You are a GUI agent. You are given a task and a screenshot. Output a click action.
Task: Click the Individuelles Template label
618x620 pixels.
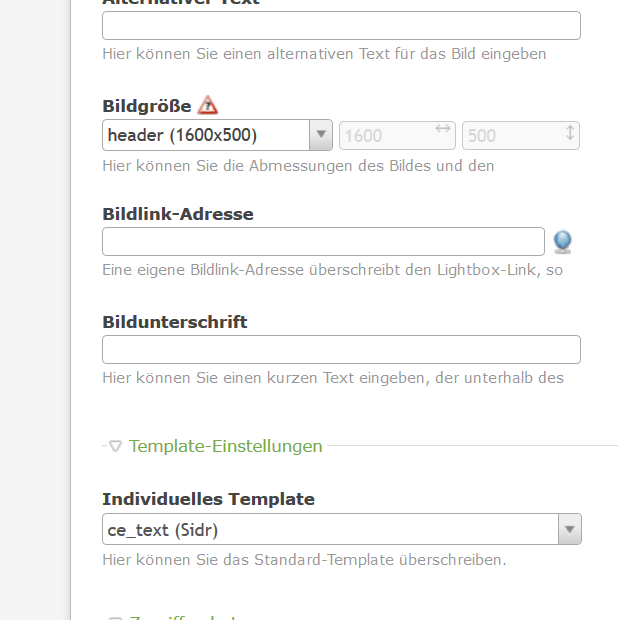click(208, 499)
